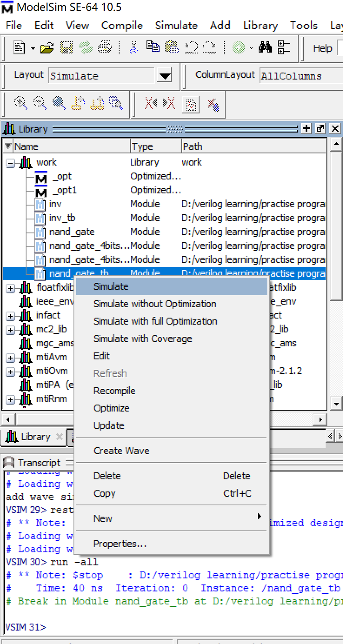Click the red and blue slashed toolbar icon
Viewport: 343px width, 644px height.
pos(213,104)
